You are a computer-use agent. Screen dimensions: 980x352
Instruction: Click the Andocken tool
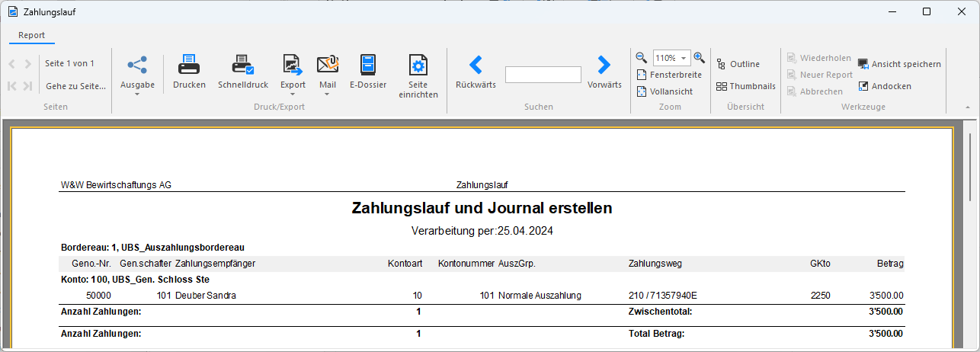click(x=884, y=86)
